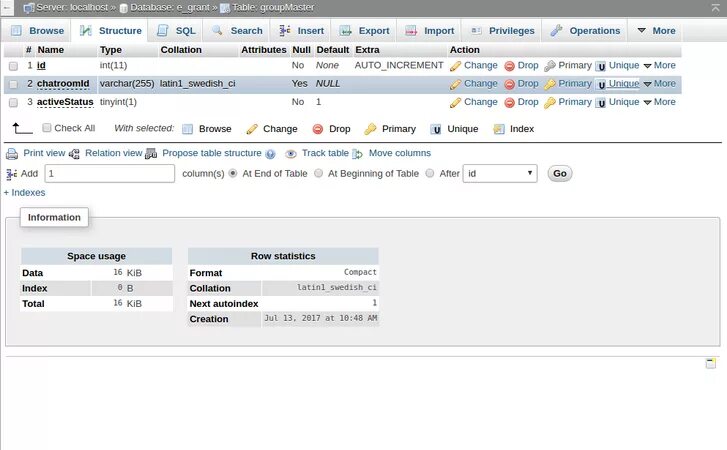Click Unique icon for chatroomId row
The image size is (727, 450).
tap(601, 84)
